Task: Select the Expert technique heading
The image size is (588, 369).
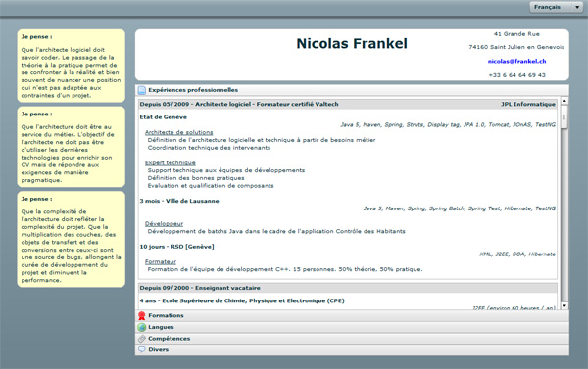Action: pyautogui.click(x=171, y=162)
